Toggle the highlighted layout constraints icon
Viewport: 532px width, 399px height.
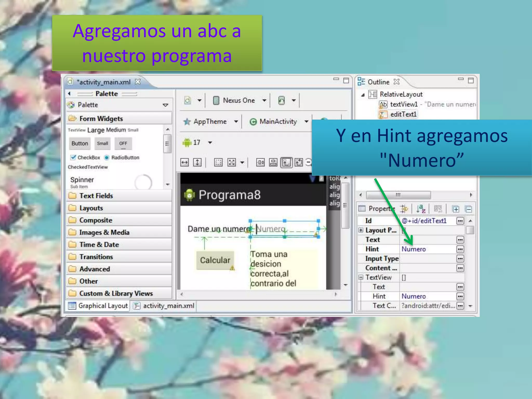click(286, 163)
